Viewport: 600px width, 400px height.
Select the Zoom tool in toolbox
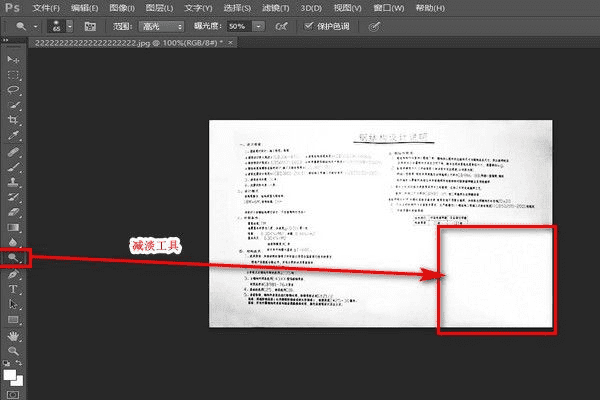click(x=13, y=351)
